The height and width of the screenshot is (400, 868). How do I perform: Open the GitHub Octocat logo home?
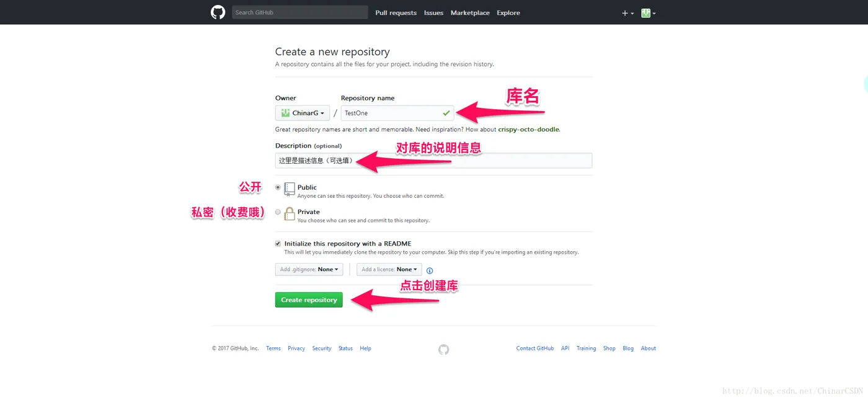pos(218,12)
